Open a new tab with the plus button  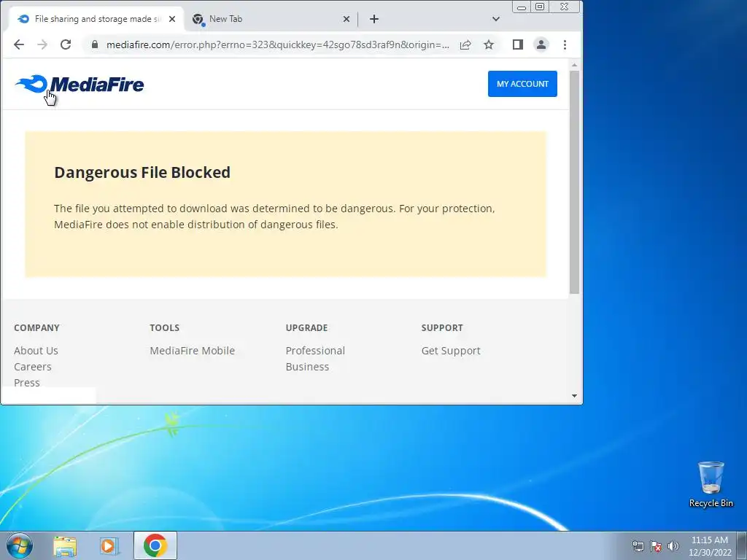point(374,19)
